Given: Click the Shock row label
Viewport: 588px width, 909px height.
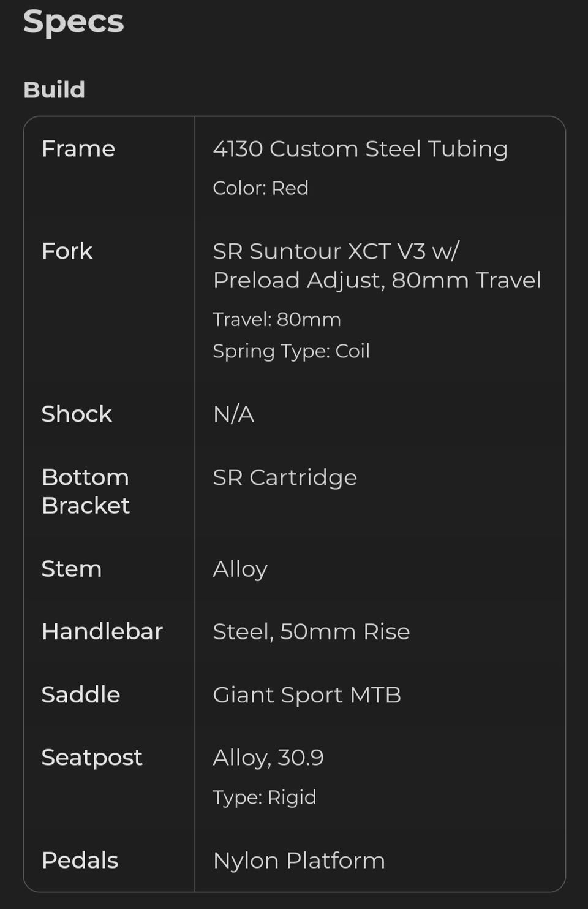Looking at the screenshot, I should [77, 414].
